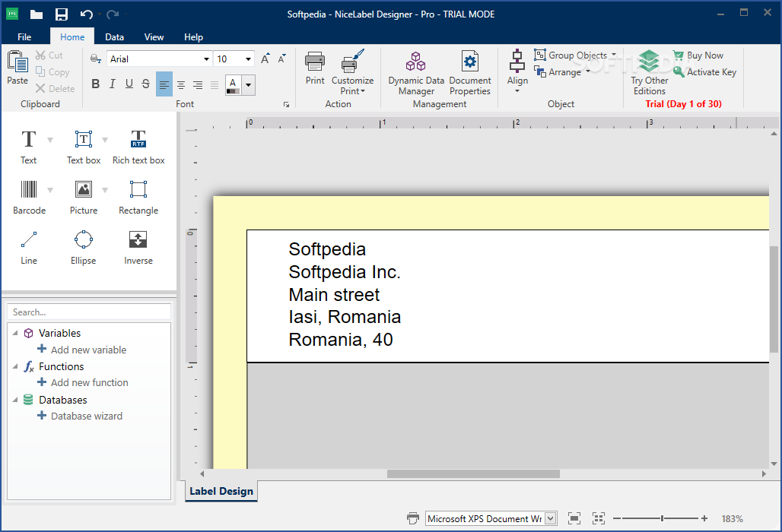Image resolution: width=782 pixels, height=532 pixels.
Task: Select the Line tool
Action: [28, 247]
